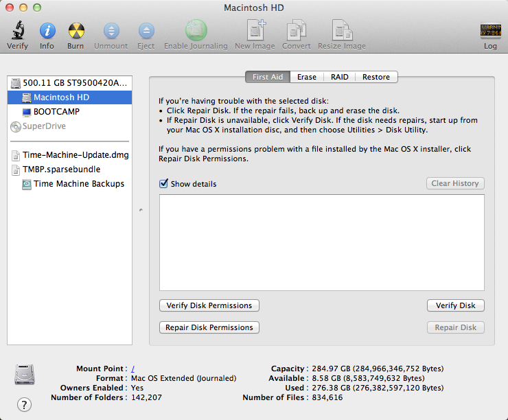Click the Verify microscope icon in toolbar
The image size is (508, 420).
(18, 30)
